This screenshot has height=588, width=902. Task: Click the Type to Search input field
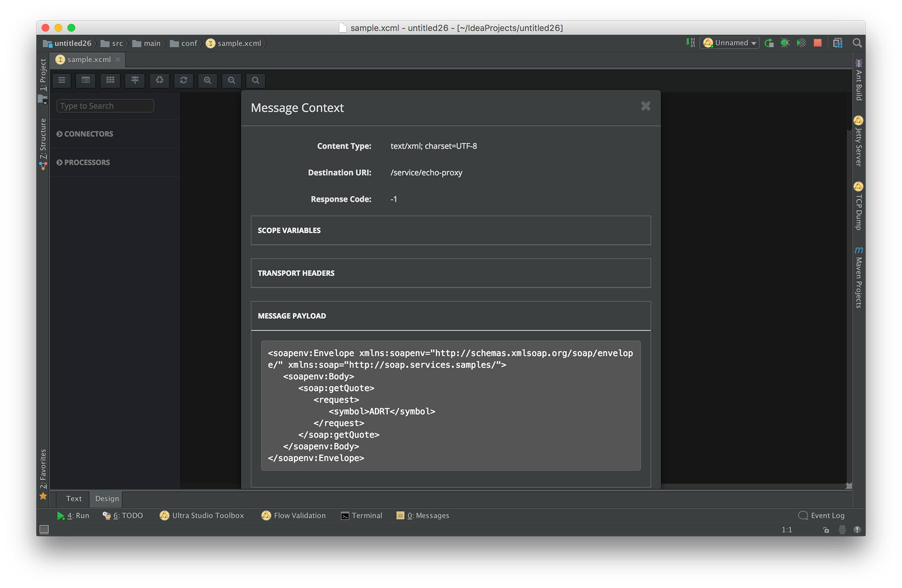point(105,105)
